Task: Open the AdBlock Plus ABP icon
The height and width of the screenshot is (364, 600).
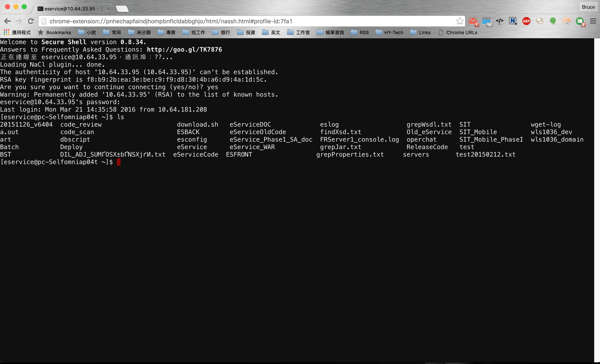Action: click(x=526, y=21)
